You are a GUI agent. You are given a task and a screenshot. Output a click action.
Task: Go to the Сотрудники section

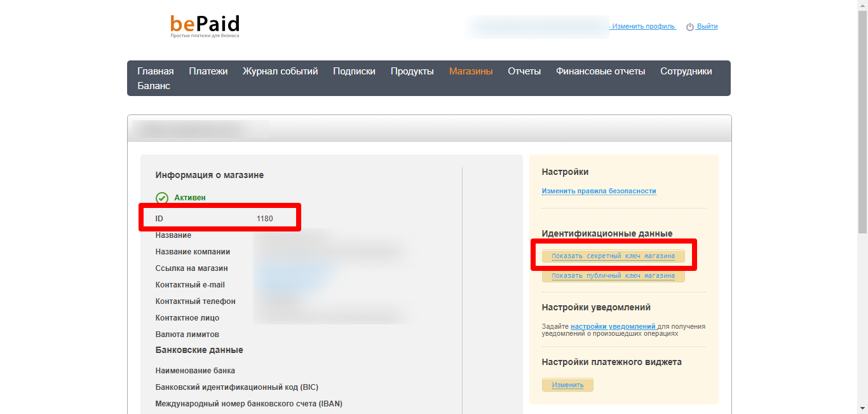pos(688,71)
